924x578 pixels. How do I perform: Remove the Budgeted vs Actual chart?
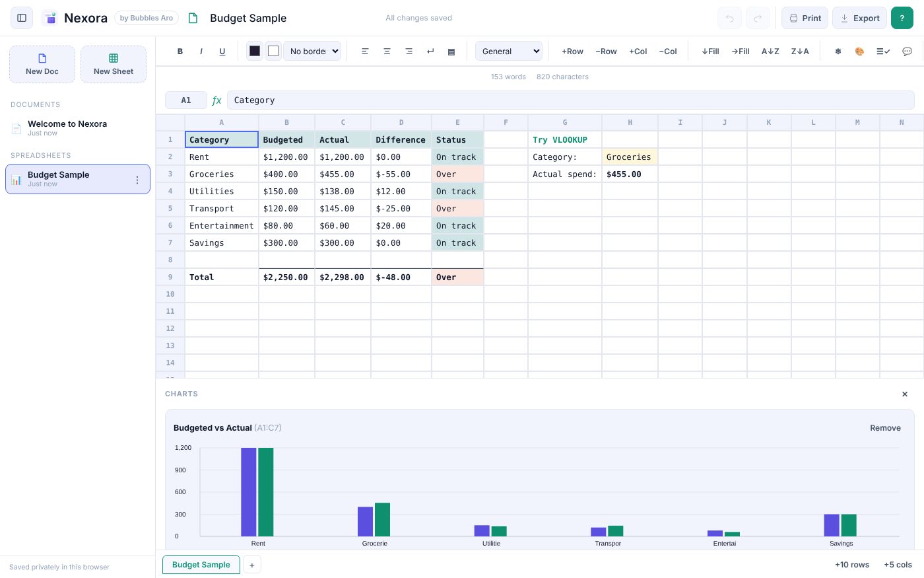tap(885, 428)
